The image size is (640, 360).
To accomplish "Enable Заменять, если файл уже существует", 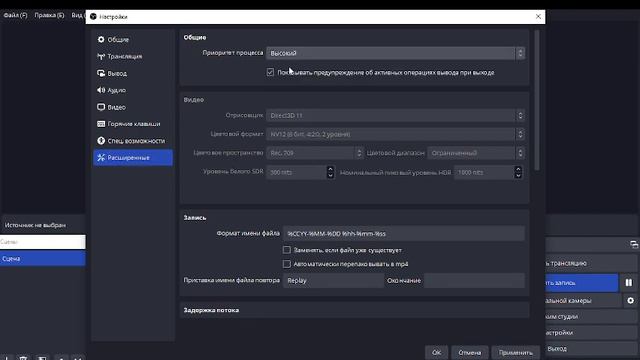I will 287,250.
